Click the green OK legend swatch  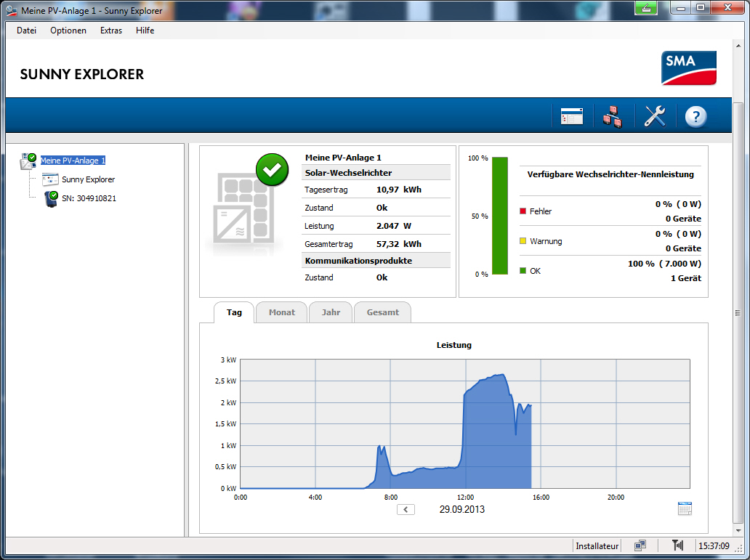(523, 271)
